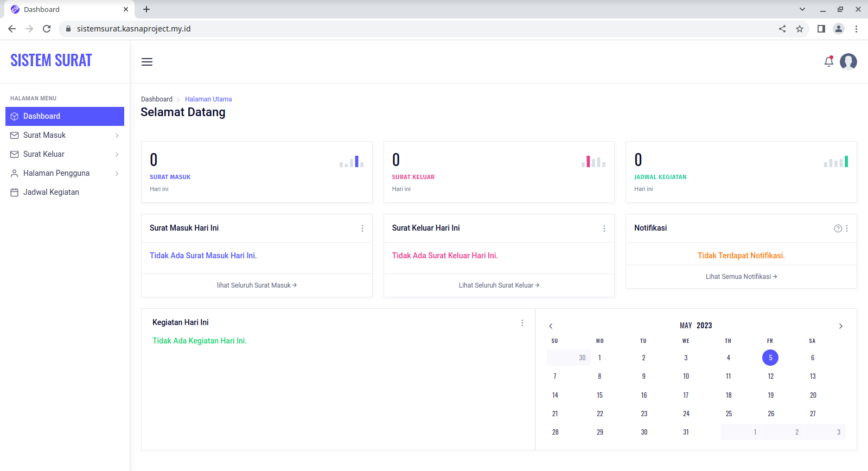
Task: Click the hamburger menu icon
Action: tap(147, 62)
